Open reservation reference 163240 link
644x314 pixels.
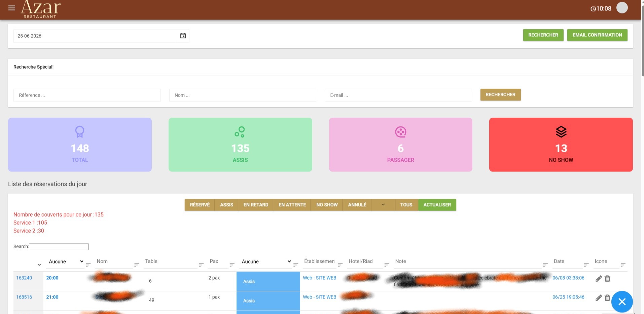[x=24, y=278]
